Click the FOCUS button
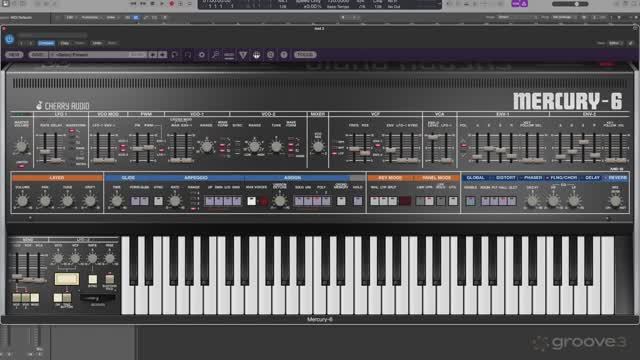640x360 pixels. pyautogui.click(x=305, y=55)
